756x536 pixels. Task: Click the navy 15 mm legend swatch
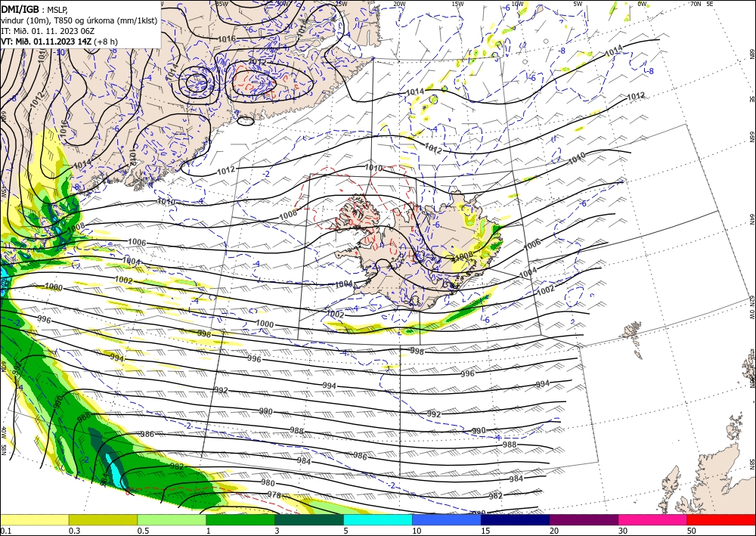pos(516,520)
